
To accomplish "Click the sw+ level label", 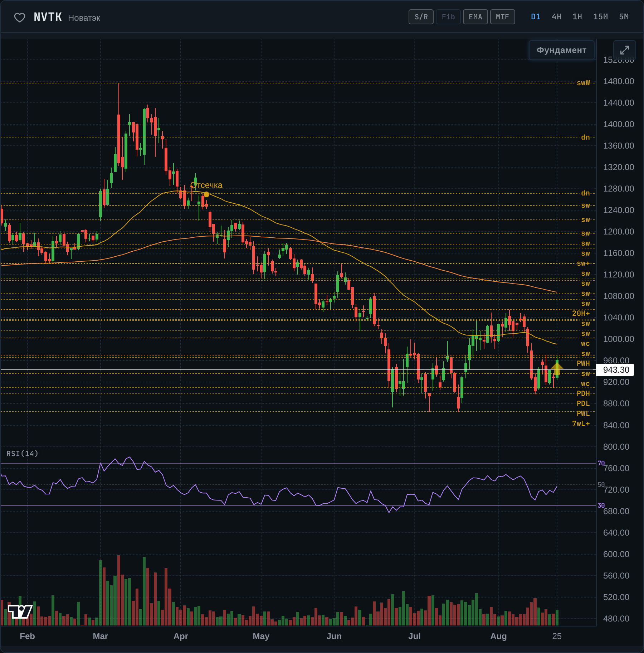I will [583, 263].
